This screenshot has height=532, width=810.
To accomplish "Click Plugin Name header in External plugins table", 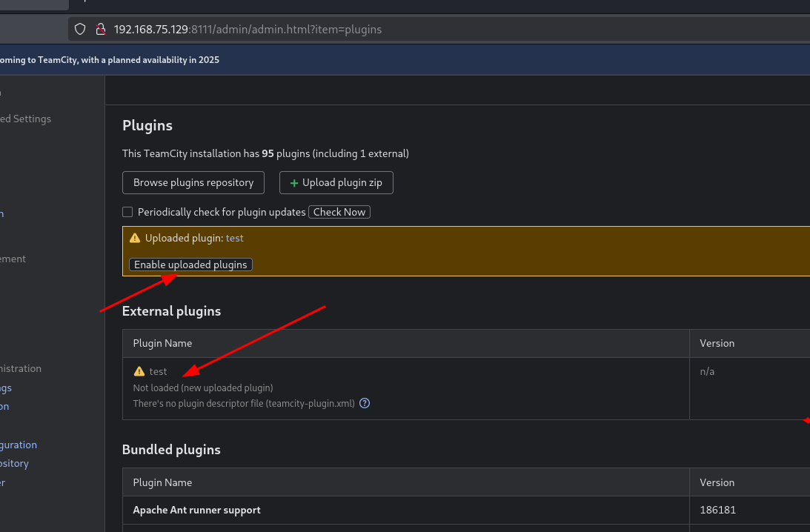I will (x=163, y=344).
